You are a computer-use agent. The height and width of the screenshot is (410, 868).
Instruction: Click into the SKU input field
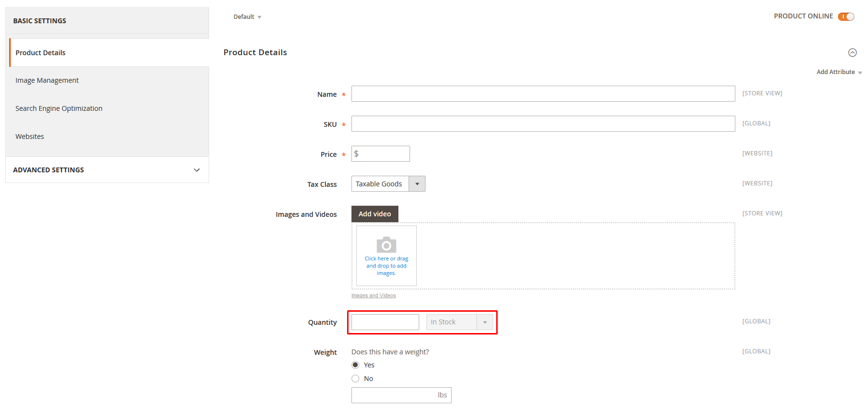[x=543, y=124]
